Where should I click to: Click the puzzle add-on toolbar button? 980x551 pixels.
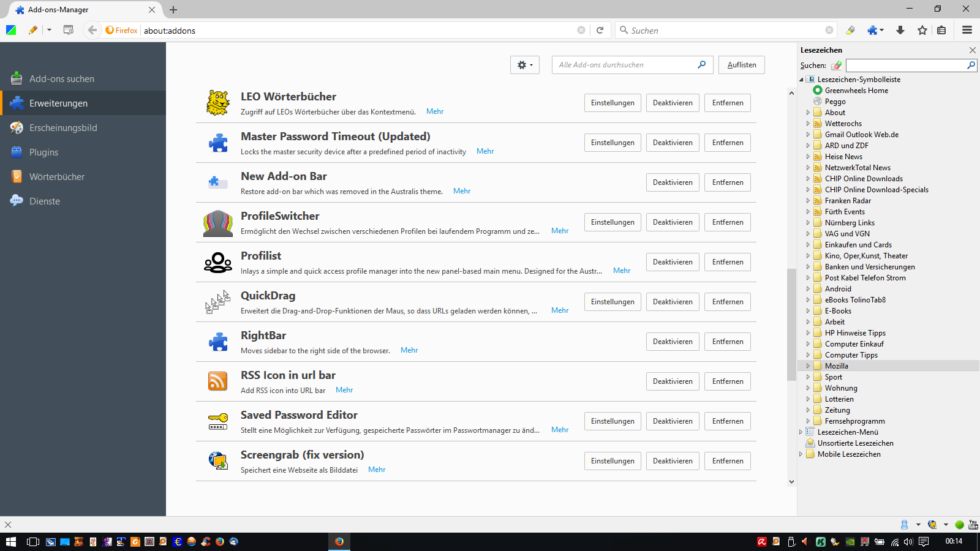click(x=872, y=30)
